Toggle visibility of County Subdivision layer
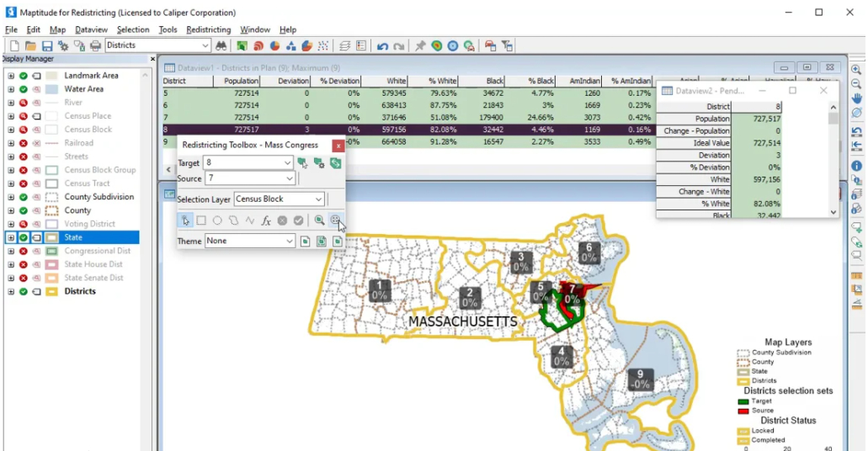The height and width of the screenshot is (451, 868). click(24, 197)
